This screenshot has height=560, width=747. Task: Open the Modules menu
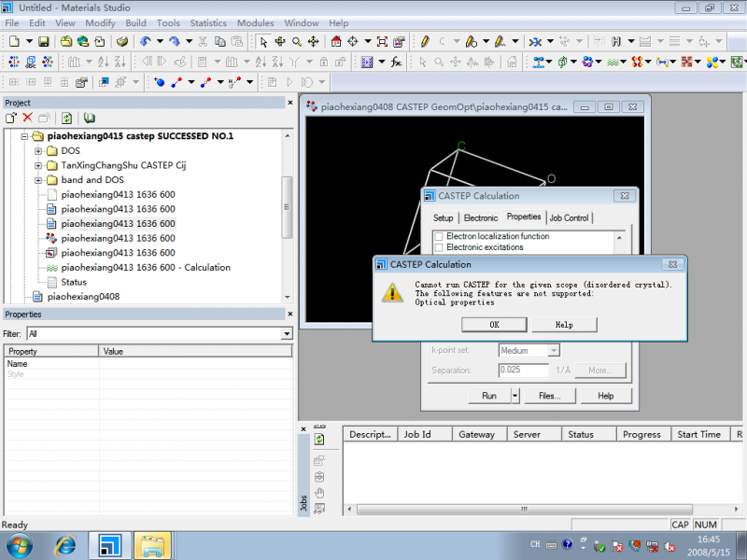(255, 22)
